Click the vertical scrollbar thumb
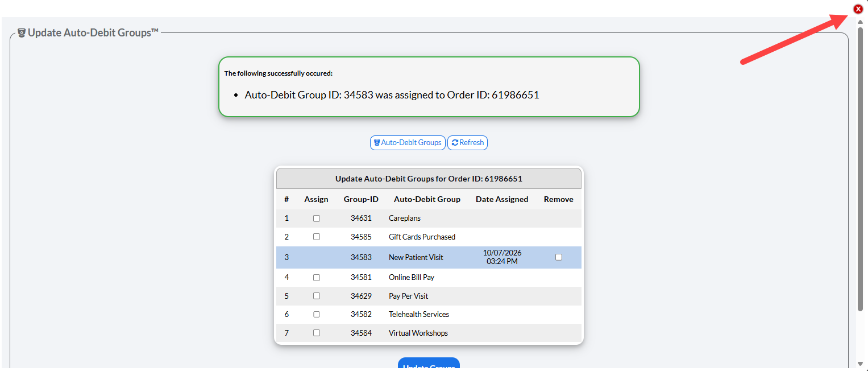This screenshot has width=868, height=371. [860, 168]
